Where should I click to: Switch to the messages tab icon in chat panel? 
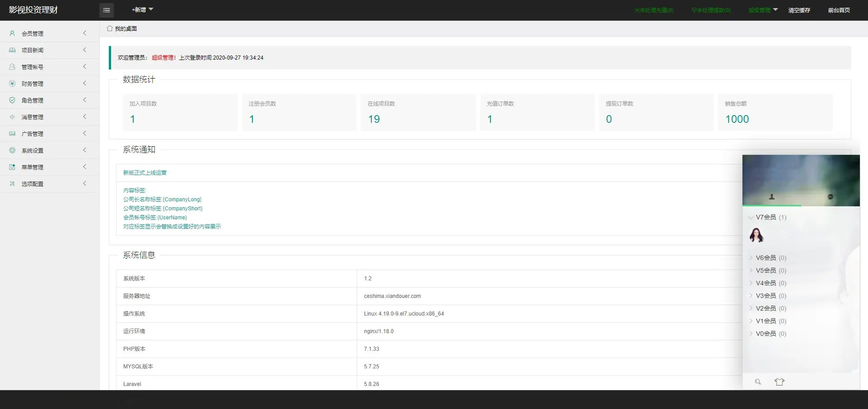click(831, 197)
